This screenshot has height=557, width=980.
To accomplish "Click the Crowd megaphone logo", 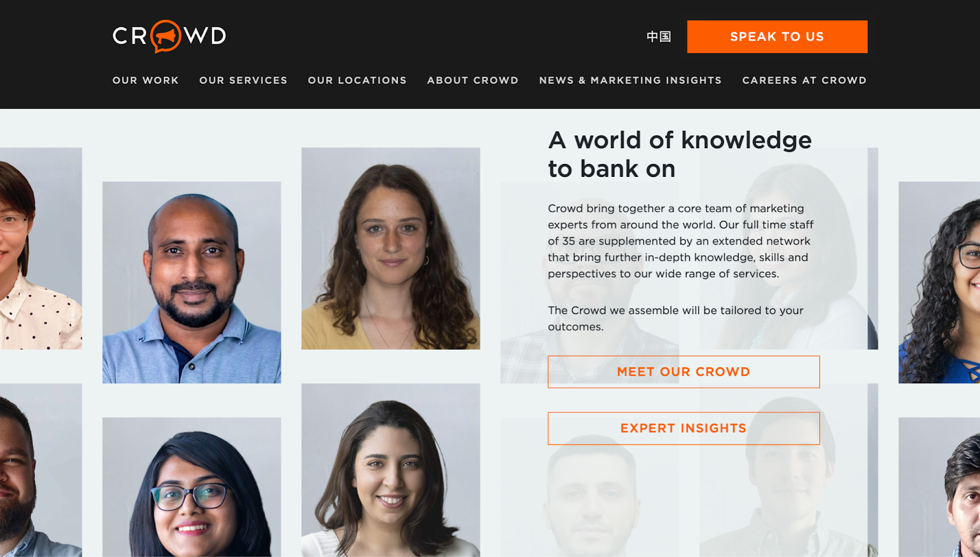I will (169, 36).
